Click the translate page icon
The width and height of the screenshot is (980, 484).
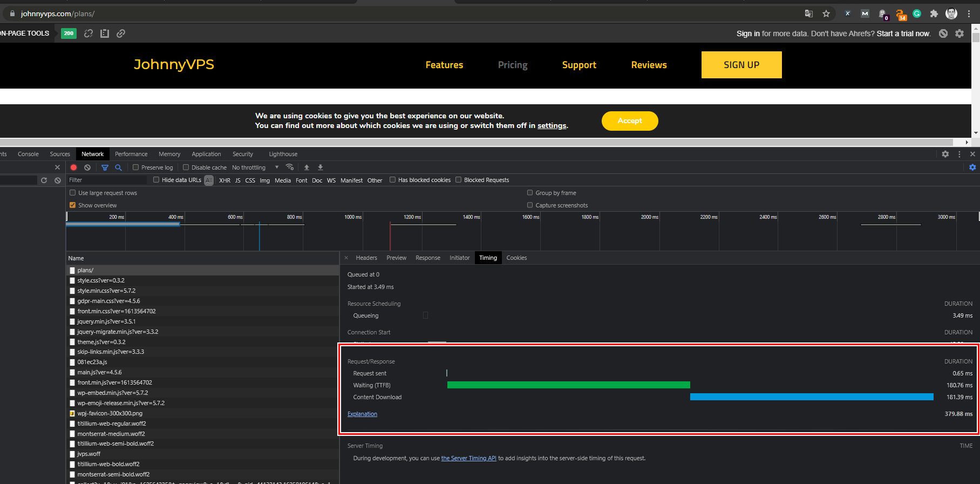809,14
